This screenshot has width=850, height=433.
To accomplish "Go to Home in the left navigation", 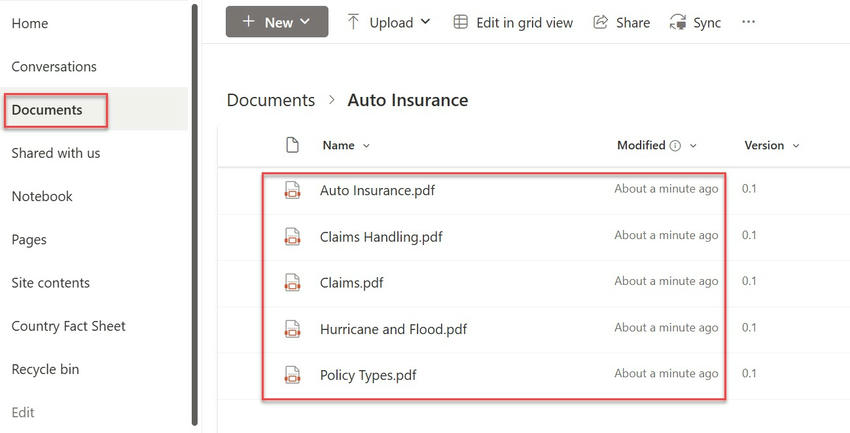I will (x=30, y=23).
